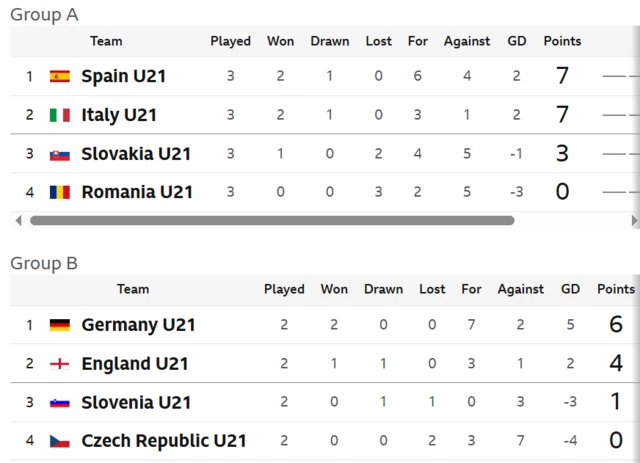
Task: Click the Played column header in Group B
Action: point(284,289)
